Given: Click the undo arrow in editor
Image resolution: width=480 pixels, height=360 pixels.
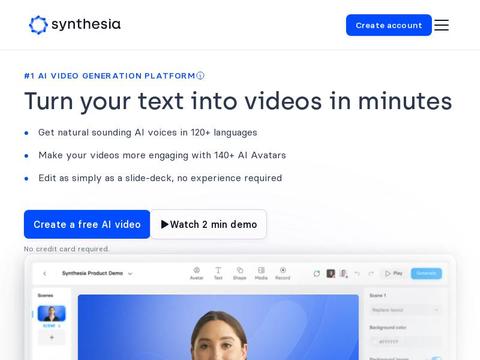Looking at the screenshot, I should click(357, 274).
